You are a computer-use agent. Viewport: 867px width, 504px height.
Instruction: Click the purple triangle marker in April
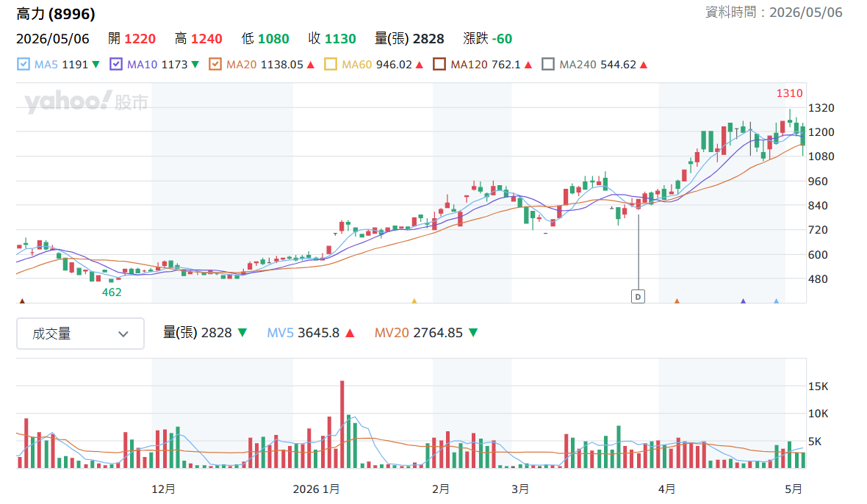coord(743,301)
